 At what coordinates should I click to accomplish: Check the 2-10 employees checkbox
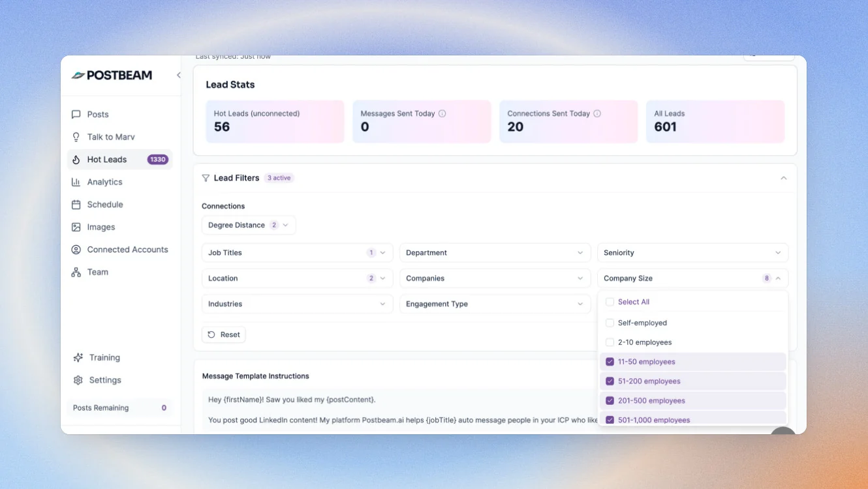[610, 342]
